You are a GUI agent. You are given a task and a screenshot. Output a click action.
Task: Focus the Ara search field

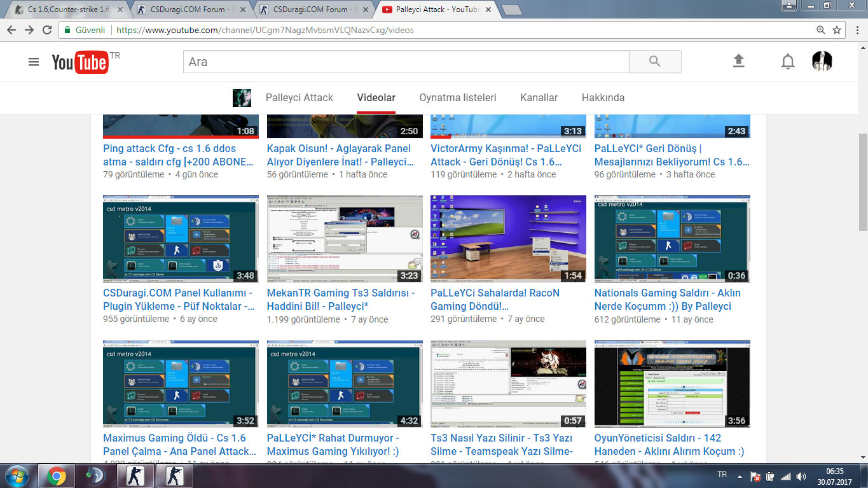406,62
